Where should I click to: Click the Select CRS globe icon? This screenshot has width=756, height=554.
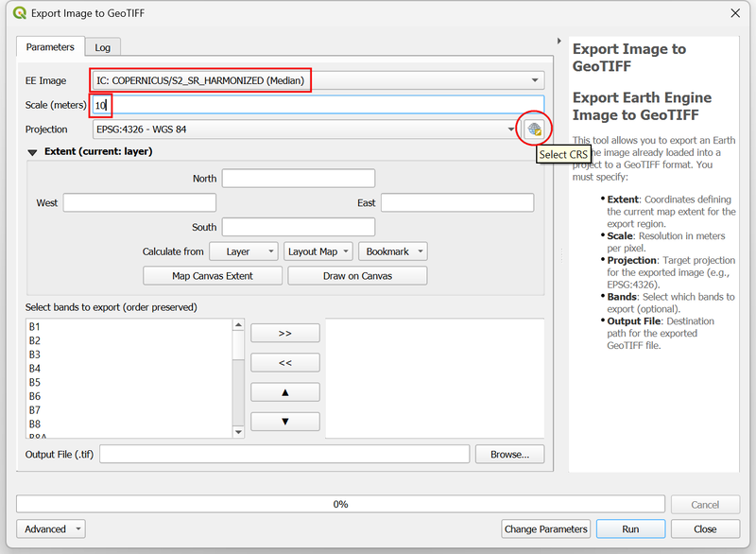(x=535, y=130)
